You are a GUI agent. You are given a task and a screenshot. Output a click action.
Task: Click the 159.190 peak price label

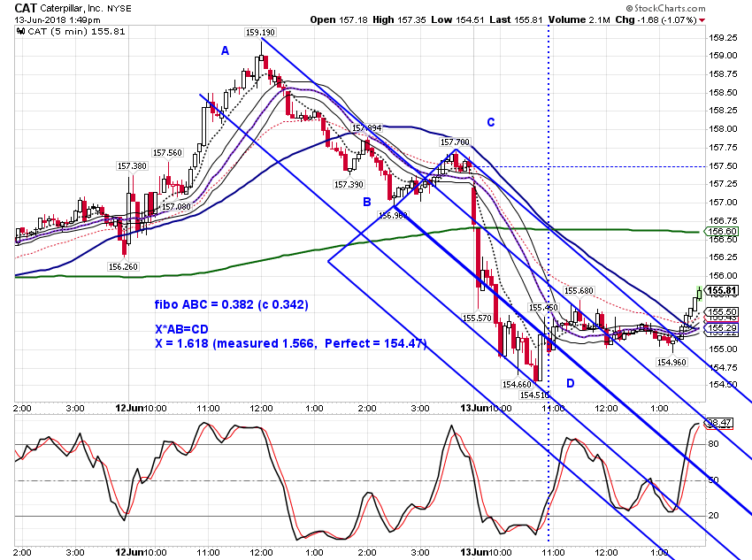pos(260,32)
